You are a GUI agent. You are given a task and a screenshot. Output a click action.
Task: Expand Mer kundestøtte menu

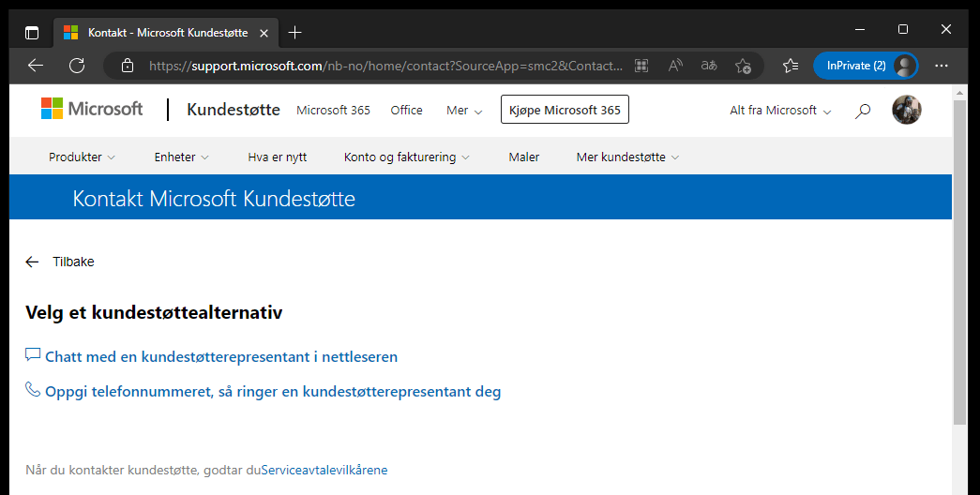(627, 157)
